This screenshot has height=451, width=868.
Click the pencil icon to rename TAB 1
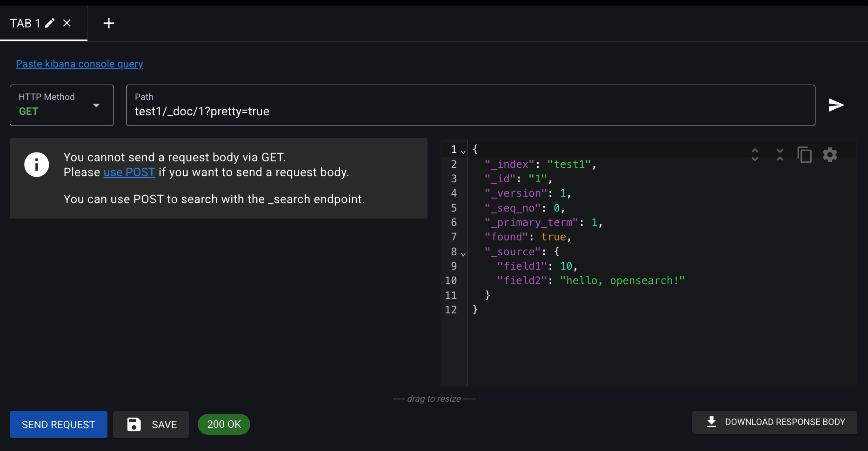(x=50, y=23)
